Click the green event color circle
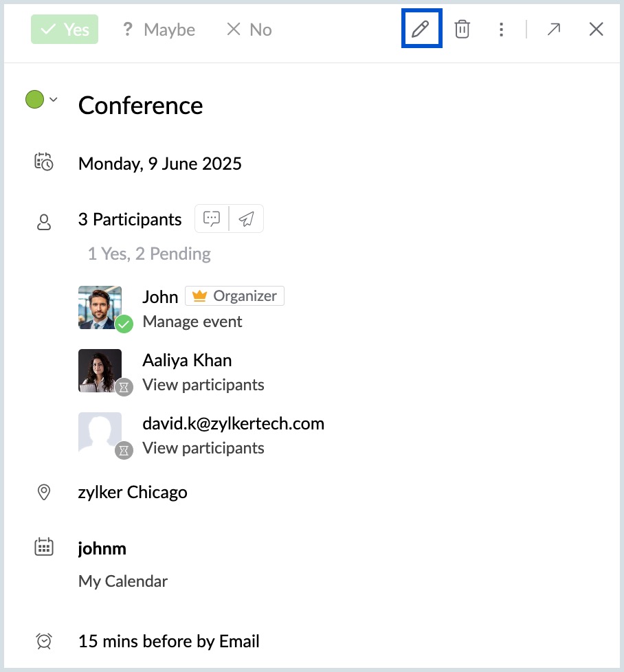624x672 pixels. pos(35,100)
